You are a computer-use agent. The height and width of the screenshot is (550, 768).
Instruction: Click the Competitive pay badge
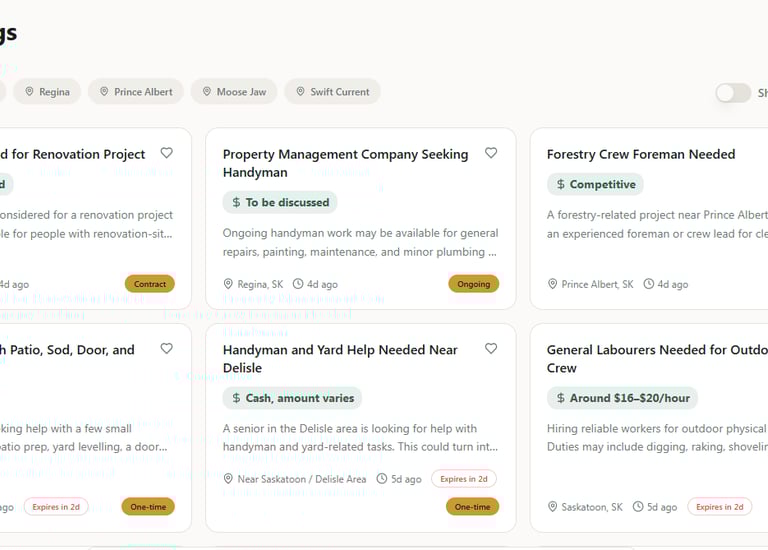[x=595, y=184]
